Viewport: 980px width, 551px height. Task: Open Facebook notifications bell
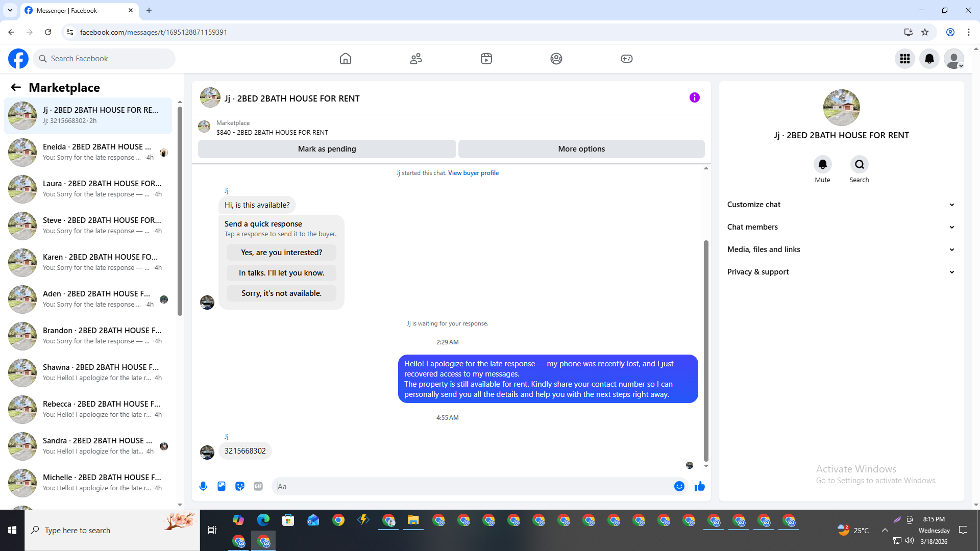[929, 59]
